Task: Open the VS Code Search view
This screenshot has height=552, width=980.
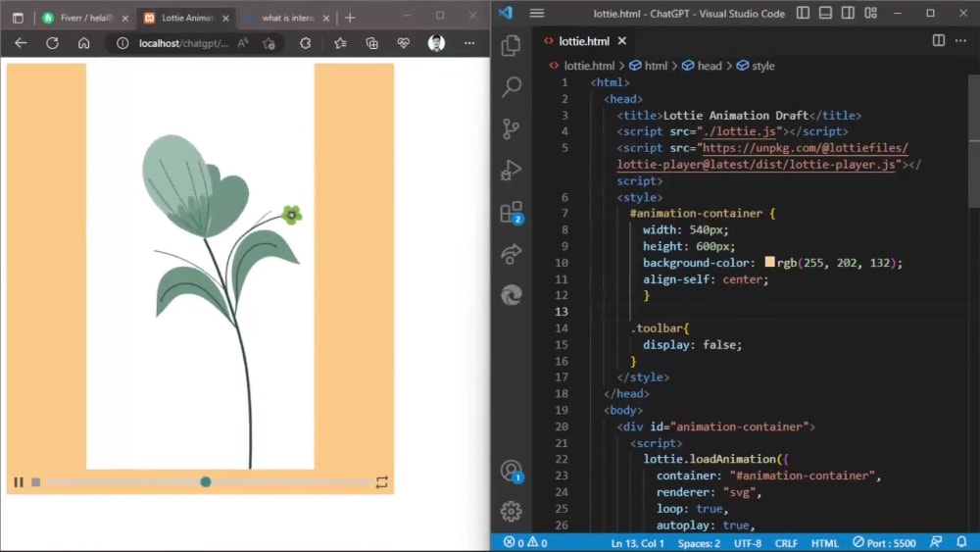Action: coord(512,87)
